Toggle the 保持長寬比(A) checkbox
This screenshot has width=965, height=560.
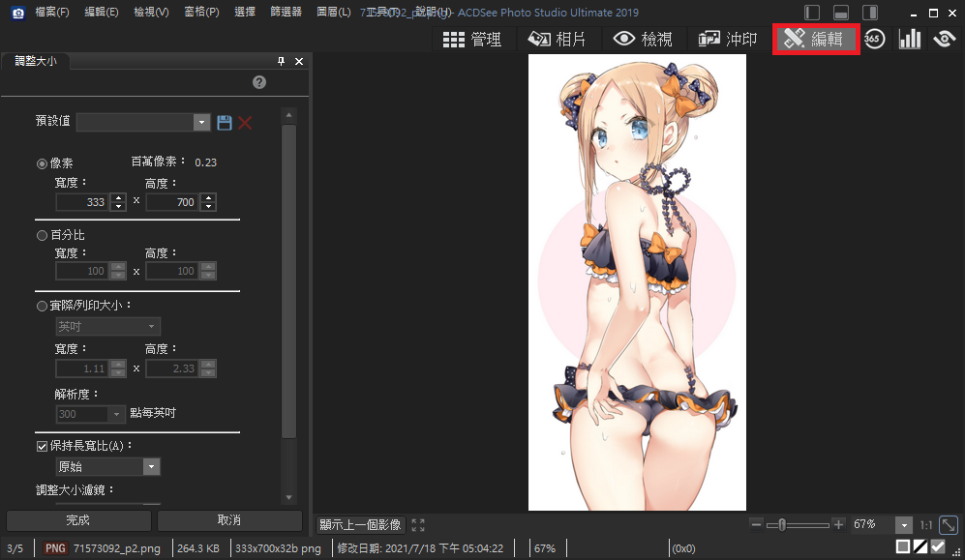pyautogui.click(x=42, y=446)
